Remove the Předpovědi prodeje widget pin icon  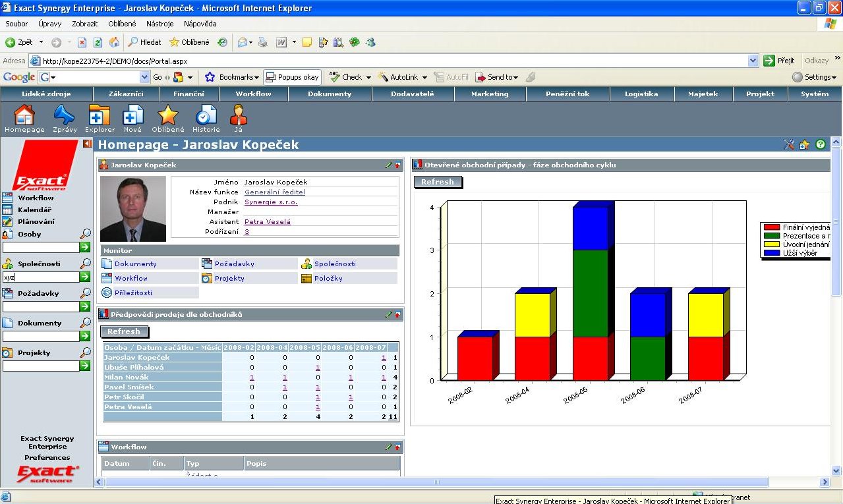397,316
